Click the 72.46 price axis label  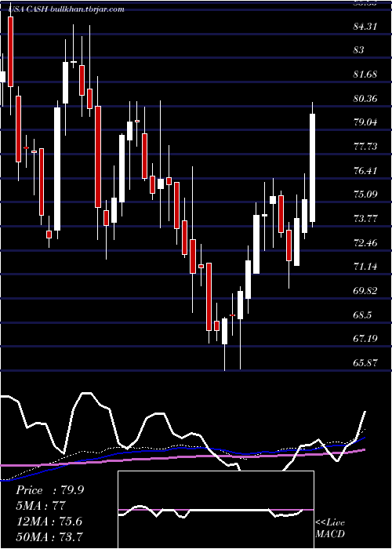(365, 242)
